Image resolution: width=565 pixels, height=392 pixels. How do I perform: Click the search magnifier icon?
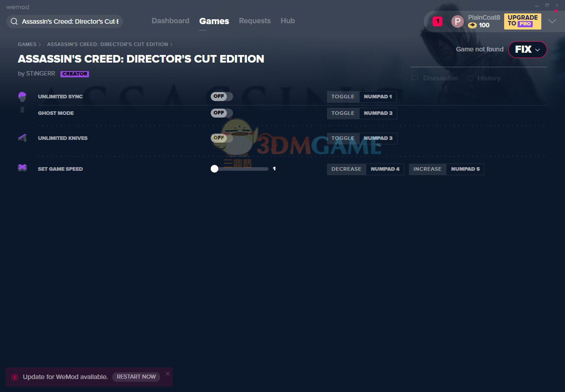[14, 21]
